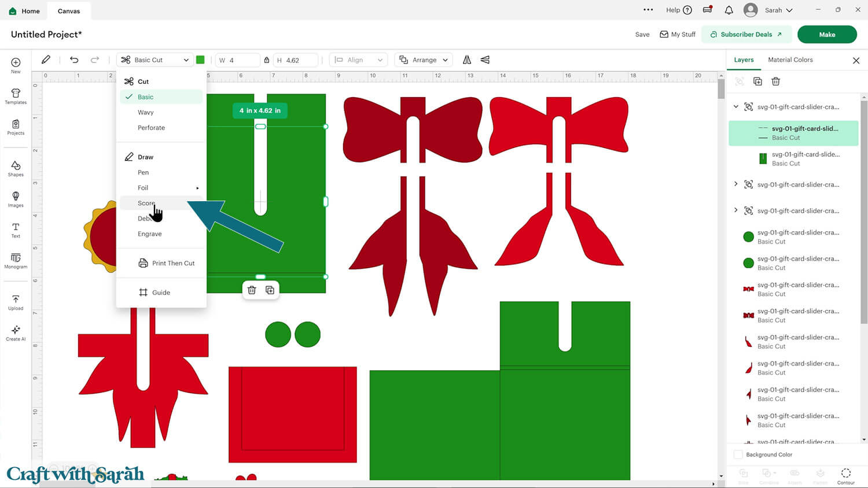The image size is (868, 488).
Task: Select the Text tool
Action: click(x=16, y=230)
